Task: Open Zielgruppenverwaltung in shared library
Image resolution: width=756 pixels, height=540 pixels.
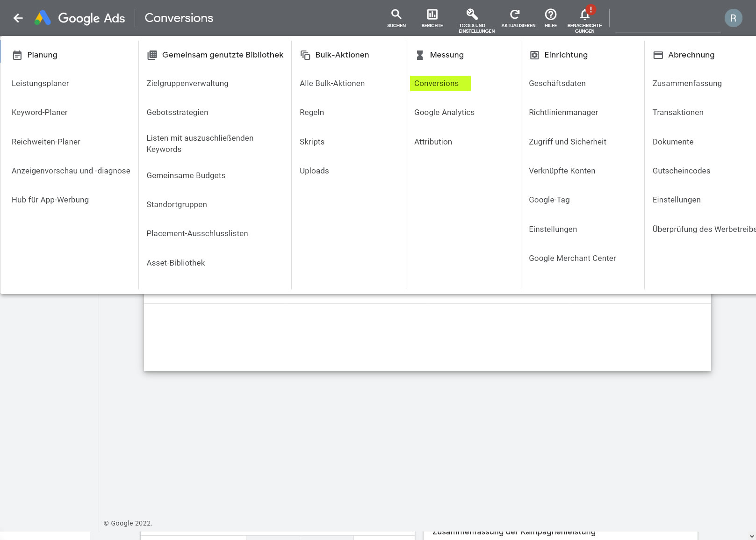Action: (187, 83)
